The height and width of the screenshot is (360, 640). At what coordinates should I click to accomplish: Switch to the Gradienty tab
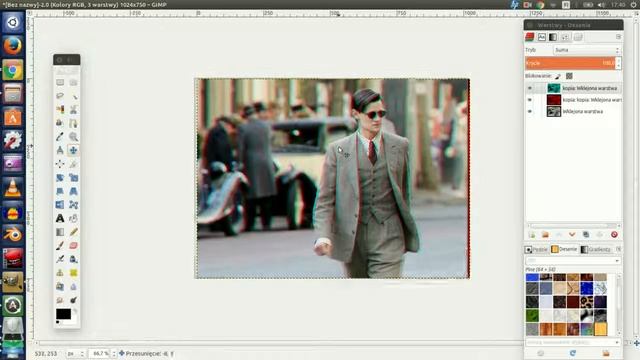pos(596,249)
